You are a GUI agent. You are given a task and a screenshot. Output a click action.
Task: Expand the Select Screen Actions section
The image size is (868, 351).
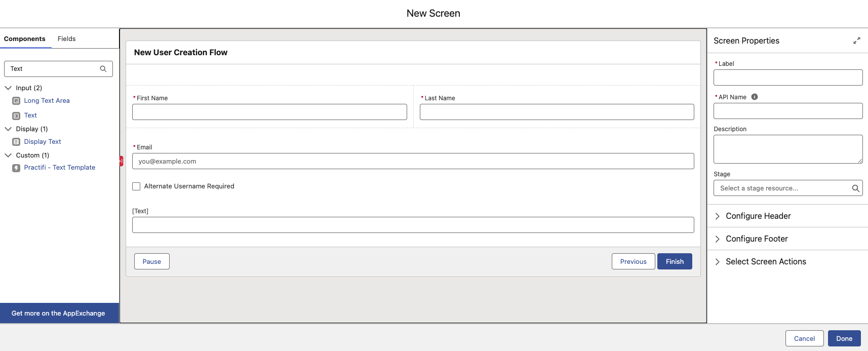[x=718, y=262]
